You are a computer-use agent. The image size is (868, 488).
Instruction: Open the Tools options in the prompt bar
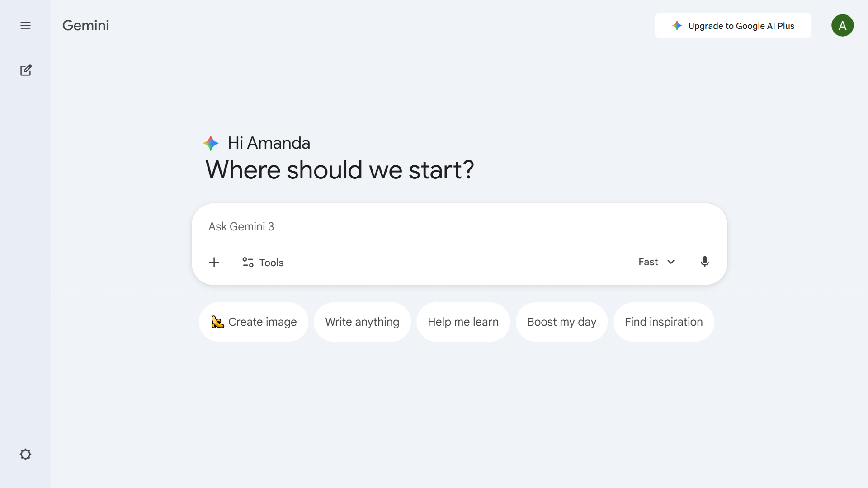[x=262, y=262]
